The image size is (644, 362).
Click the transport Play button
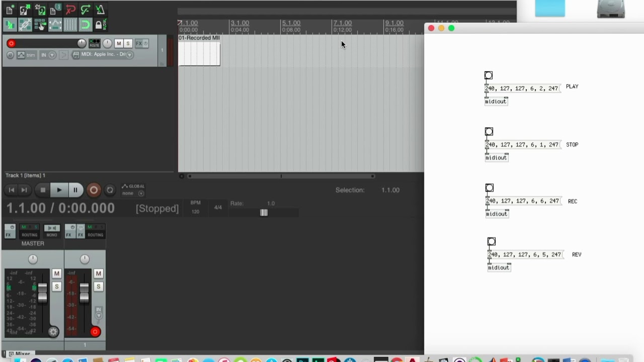59,190
